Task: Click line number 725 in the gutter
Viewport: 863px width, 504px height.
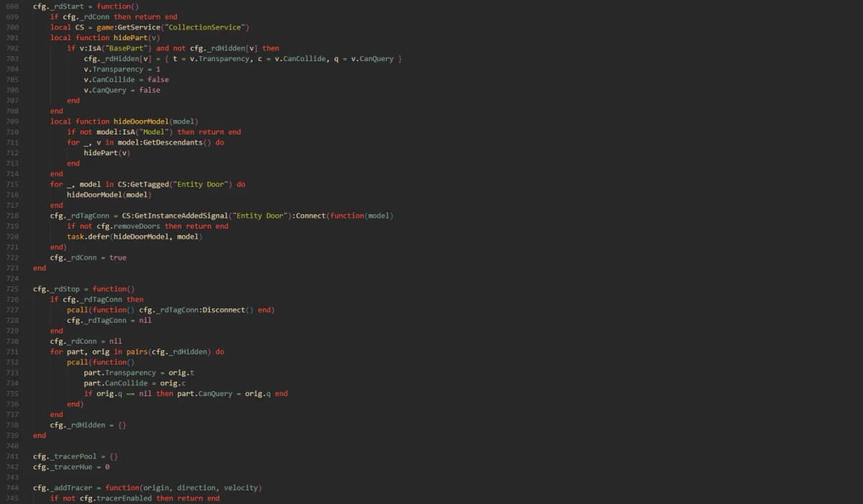Action: (12, 289)
